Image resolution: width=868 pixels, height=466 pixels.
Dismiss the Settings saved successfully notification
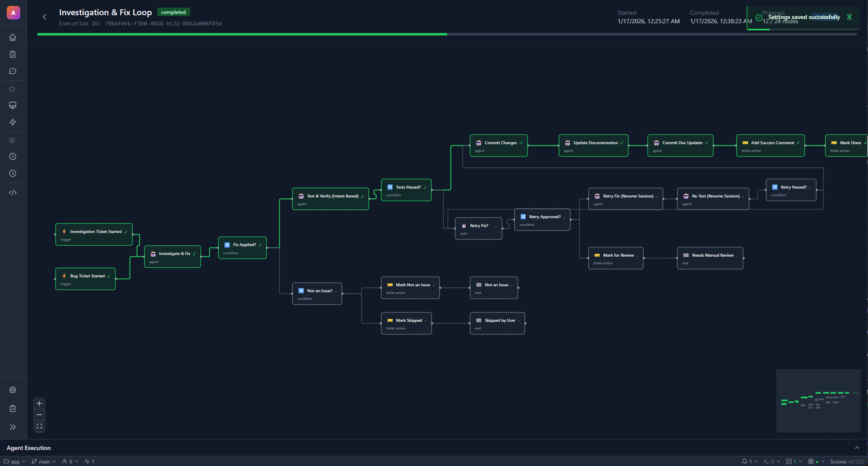(x=849, y=17)
